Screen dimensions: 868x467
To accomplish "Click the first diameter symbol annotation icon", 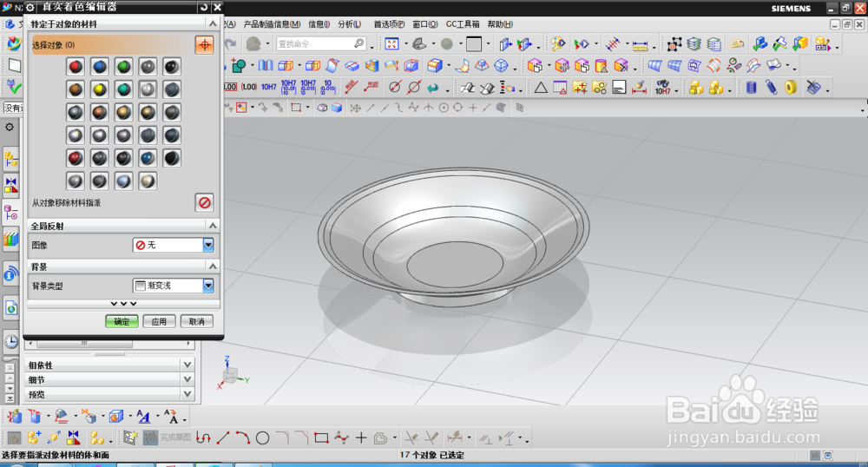I will 395,88.
